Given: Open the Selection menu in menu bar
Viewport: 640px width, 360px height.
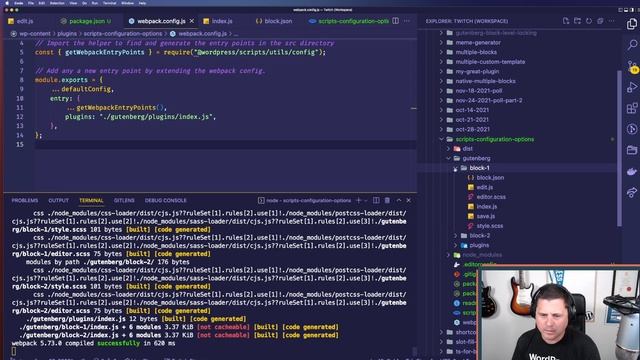Looking at the screenshot, I should tap(57, 3).
